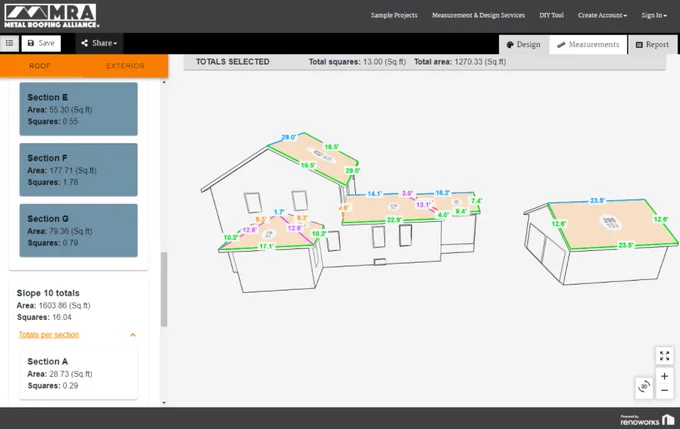Click the 13.1' valley measurement label

423,204
